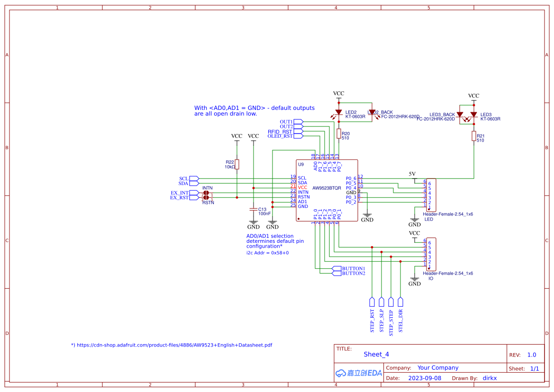Click the Sheet_4 title text
The image size is (554, 392).
tap(375, 354)
